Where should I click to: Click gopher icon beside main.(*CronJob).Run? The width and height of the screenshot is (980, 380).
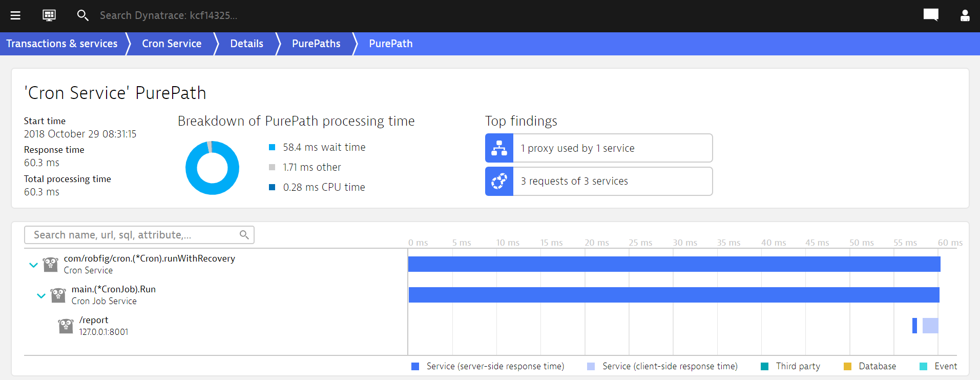pos(58,295)
